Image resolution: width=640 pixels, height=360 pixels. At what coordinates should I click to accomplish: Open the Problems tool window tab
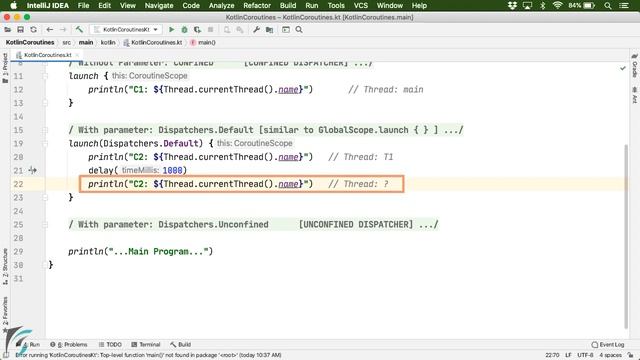pyautogui.click(x=69, y=344)
